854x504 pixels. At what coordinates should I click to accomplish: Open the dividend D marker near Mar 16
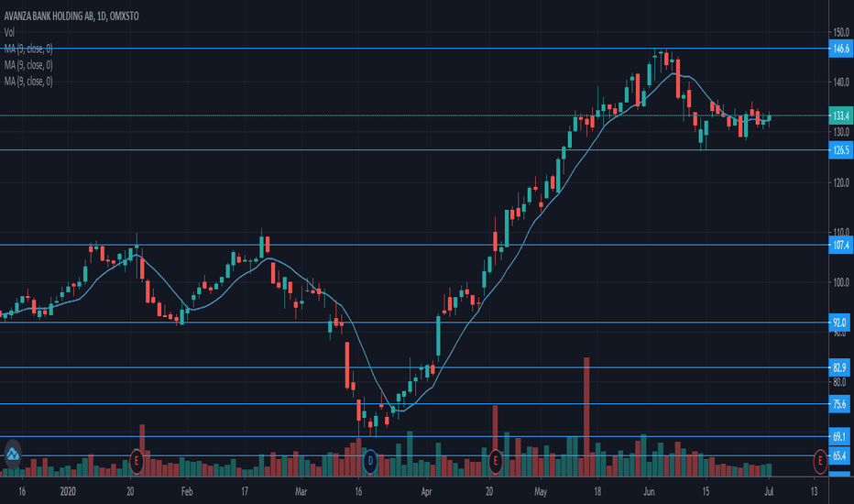[x=370, y=462]
